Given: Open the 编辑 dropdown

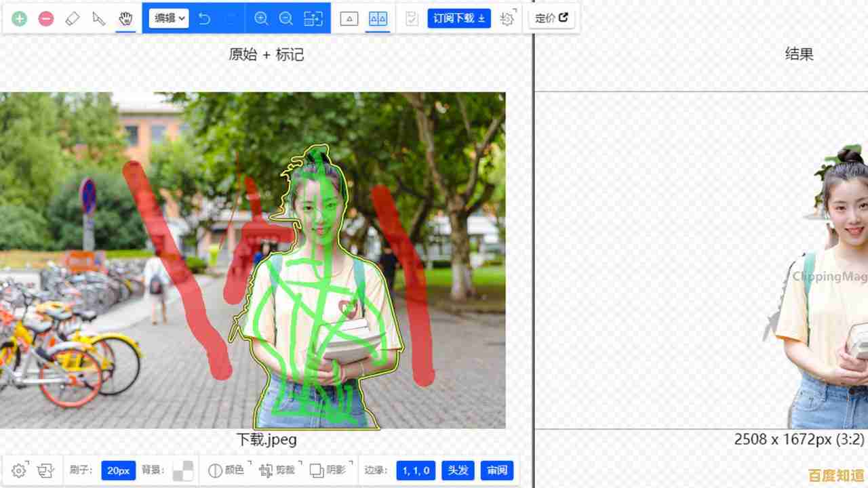Looking at the screenshot, I should [x=168, y=18].
